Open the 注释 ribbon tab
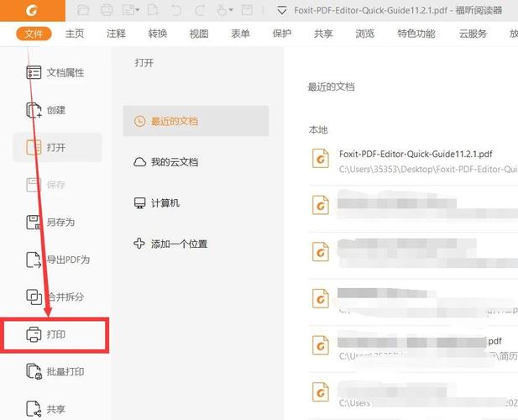Viewport: 518px width, 420px height. 117,34
